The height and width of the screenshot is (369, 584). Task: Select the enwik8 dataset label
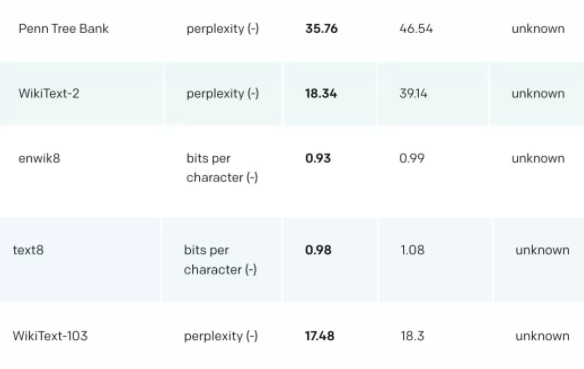[39, 158]
